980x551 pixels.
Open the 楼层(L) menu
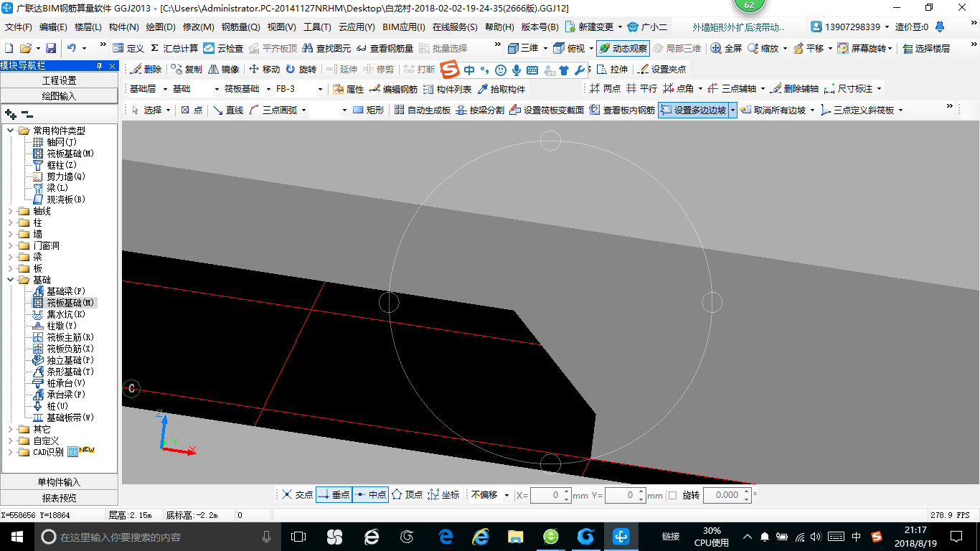88,27
